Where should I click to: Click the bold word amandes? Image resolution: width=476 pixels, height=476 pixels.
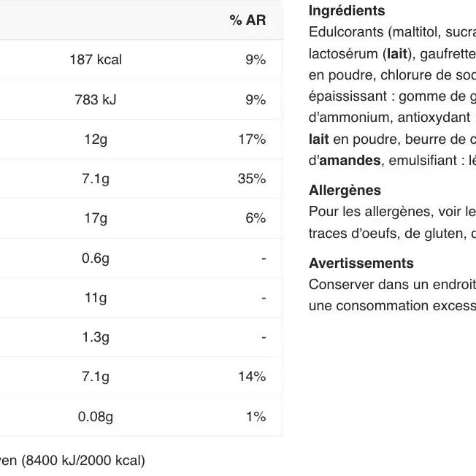[x=350, y=160]
